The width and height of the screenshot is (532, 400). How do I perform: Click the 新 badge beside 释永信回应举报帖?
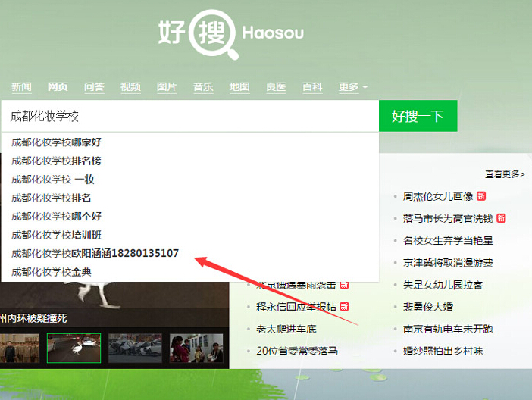tap(344, 307)
